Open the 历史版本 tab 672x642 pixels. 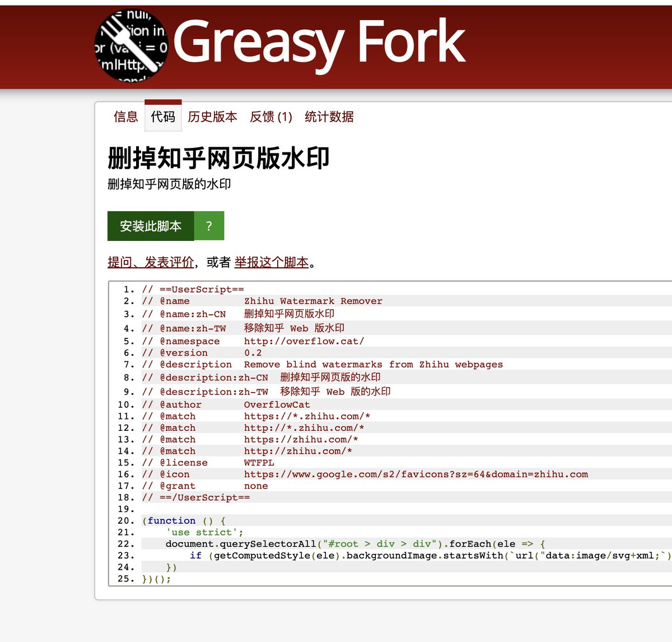pos(213,117)
